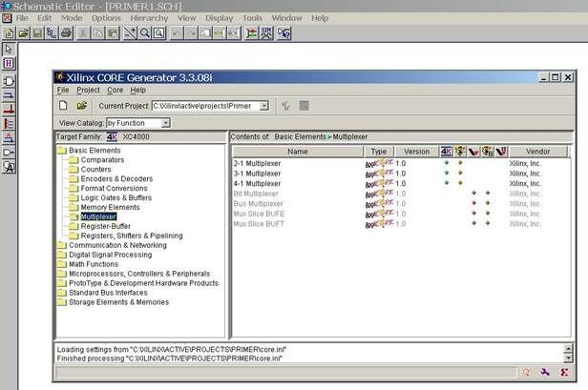Click the new project page icon in CORE Generator
Screen dimensions: 588x390
point(63,106)
